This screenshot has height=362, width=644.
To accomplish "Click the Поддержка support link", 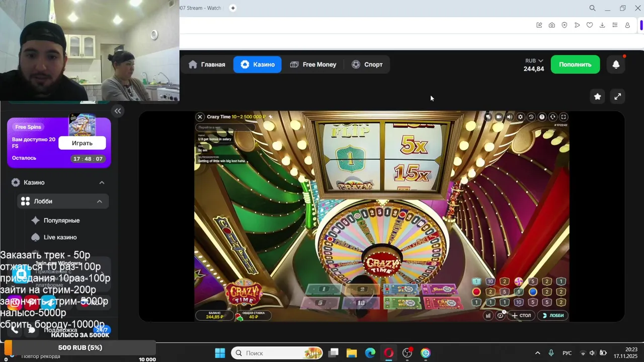I will (x=60, y=330).
